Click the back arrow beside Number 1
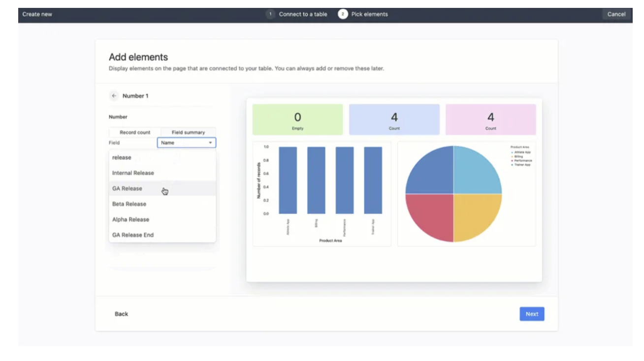Image resolution: width=644 pixels, height=361 pixels. pos(114,96)
